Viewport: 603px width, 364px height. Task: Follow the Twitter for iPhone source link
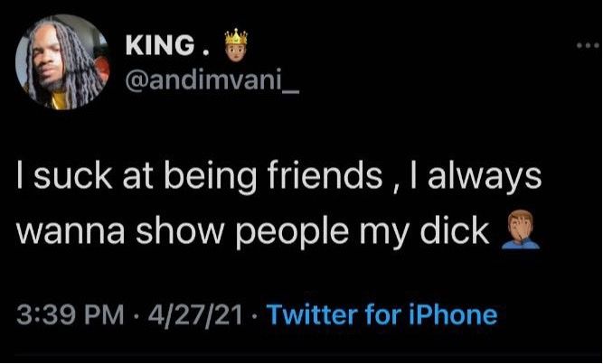click(x=382, y=315)
